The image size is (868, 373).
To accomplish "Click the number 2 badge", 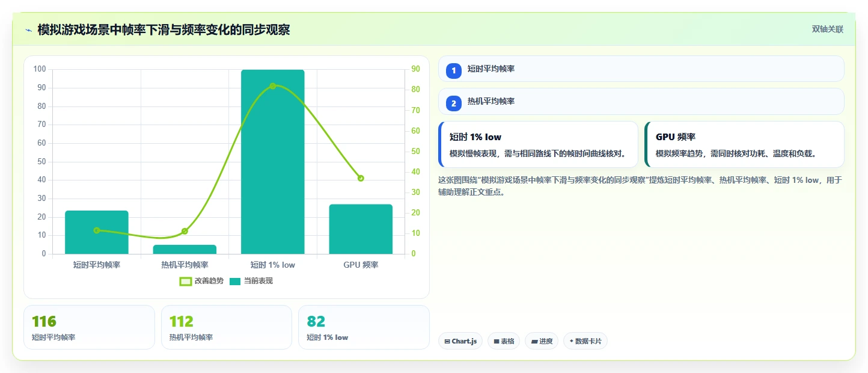I will [454, 103].
